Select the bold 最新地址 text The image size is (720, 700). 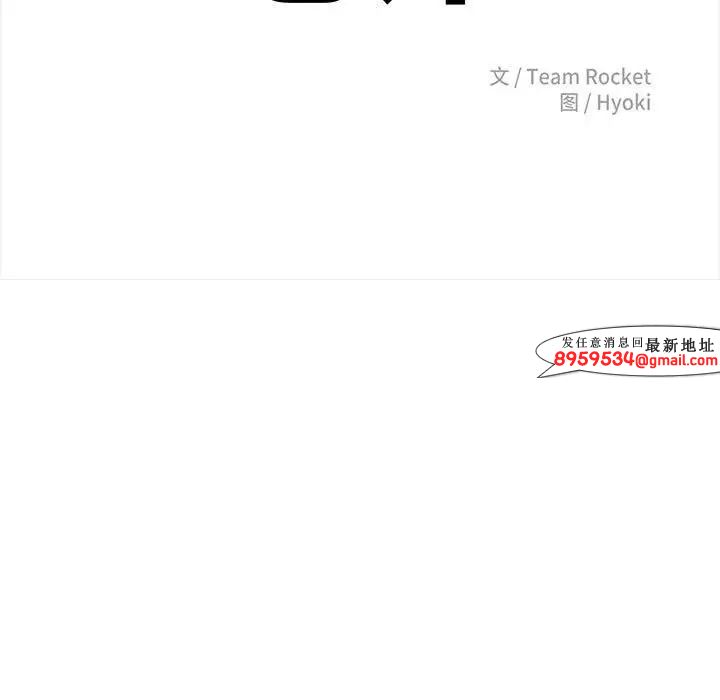pos(679,345)
